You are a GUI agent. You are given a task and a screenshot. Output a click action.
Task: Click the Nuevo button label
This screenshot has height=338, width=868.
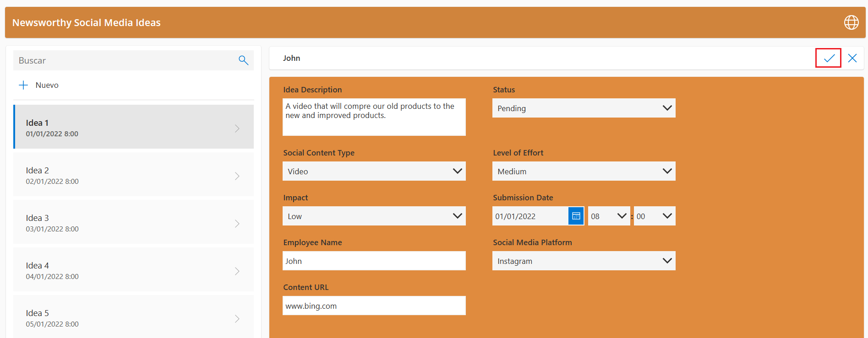47,85
